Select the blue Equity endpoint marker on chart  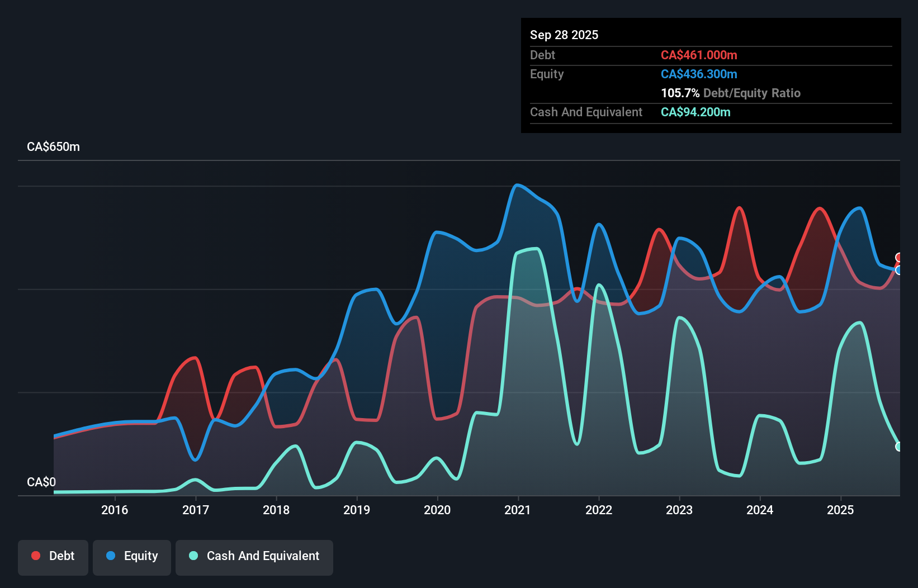[899, 271]
